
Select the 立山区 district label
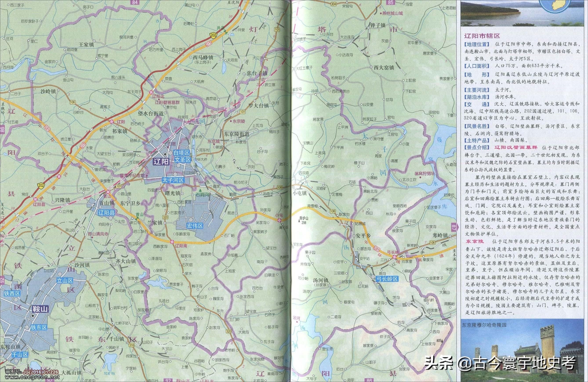coord(65,281)
